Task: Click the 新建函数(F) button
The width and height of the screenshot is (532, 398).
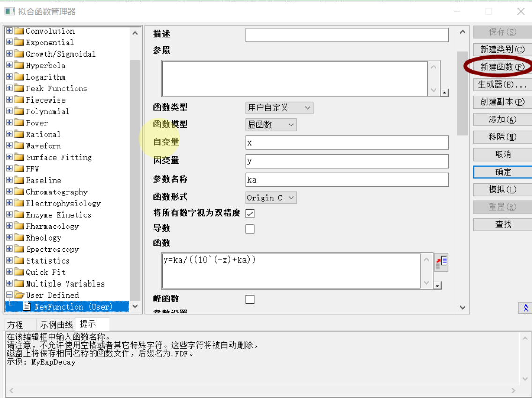Action: tap(502, 67)
